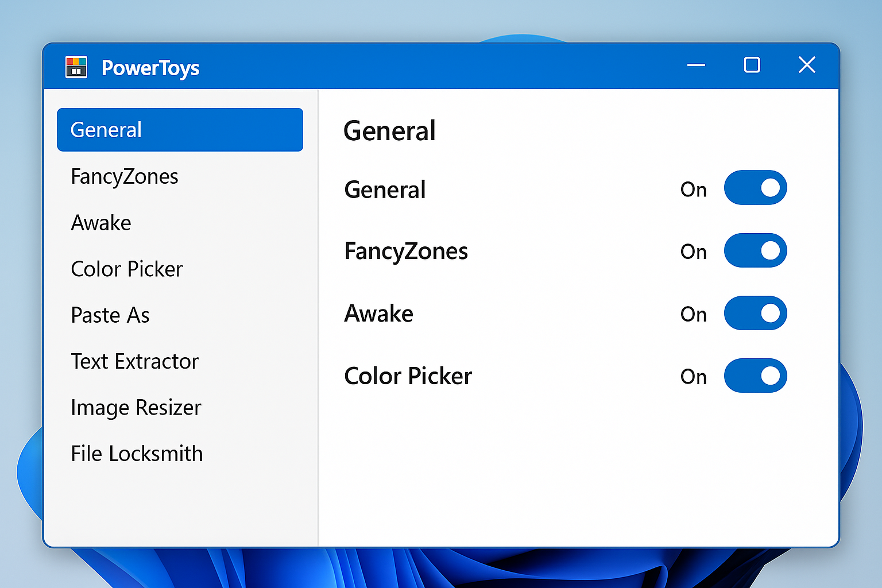
Task: Toggle the General switch off
Action: click(x=756, y=188)
